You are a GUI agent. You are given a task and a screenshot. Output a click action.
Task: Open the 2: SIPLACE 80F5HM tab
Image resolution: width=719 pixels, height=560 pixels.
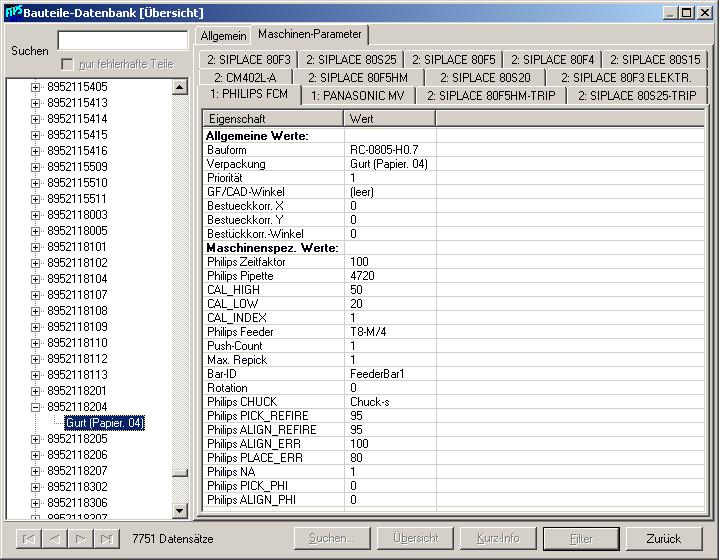coord(358,78)
